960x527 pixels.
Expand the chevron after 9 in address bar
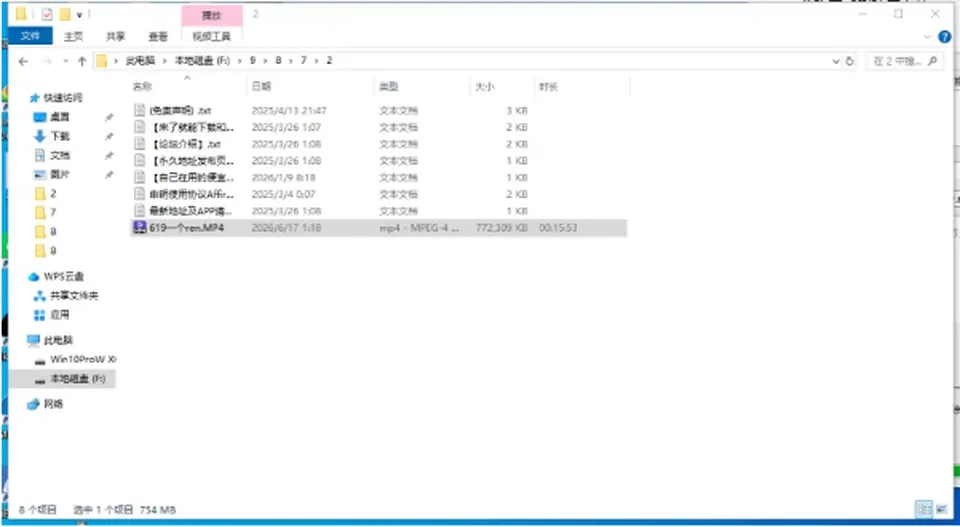click(x=265, y=61)
